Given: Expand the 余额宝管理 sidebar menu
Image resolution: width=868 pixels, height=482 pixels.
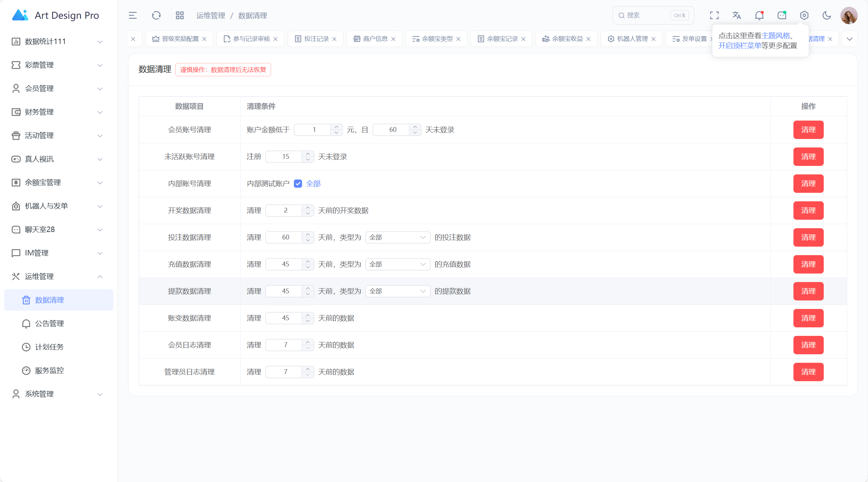Looking at the screenshot, I should click(59, 183).
